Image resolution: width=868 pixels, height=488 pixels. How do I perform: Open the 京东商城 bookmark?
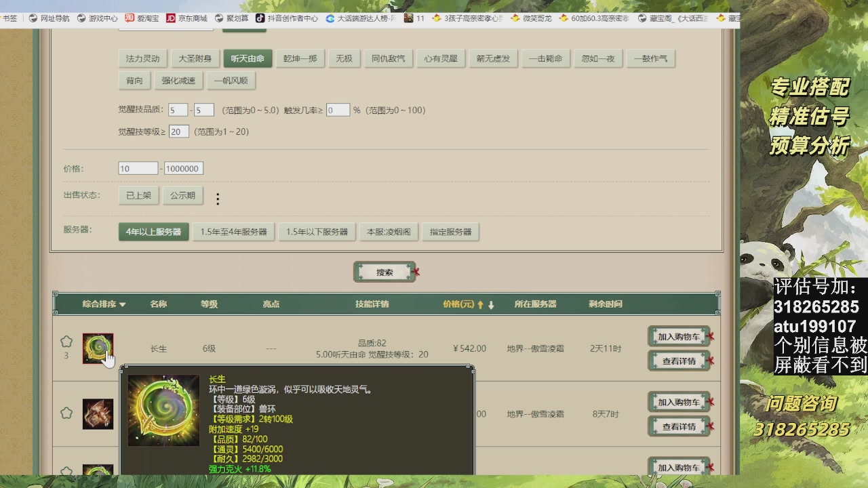189,19
